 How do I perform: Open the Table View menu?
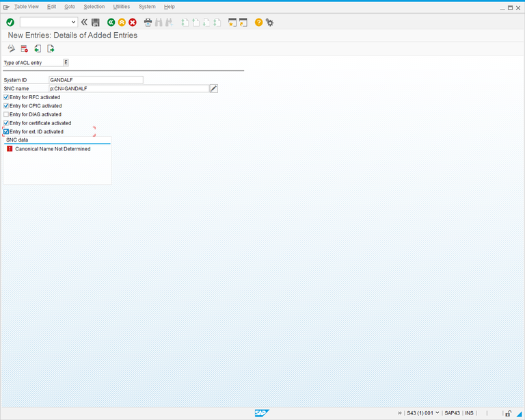coord(27,7)
